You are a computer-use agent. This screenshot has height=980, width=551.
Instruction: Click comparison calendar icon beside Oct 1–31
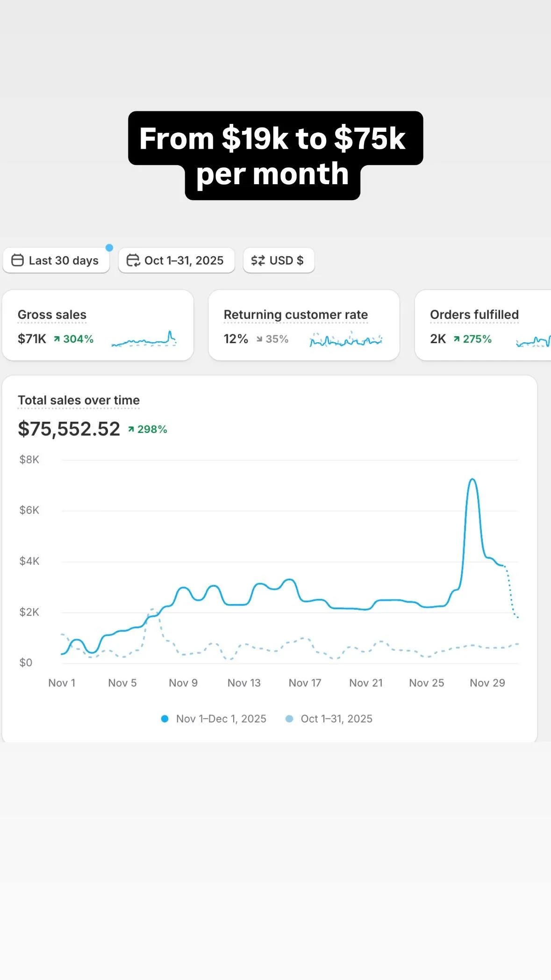click(x=133, y=260)
